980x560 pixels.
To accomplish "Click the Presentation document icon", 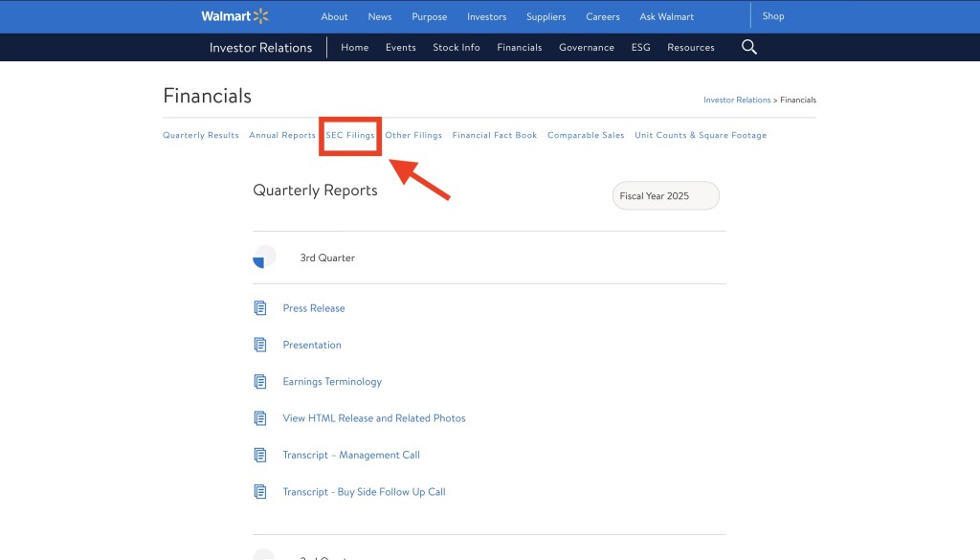I will (260, 345).
